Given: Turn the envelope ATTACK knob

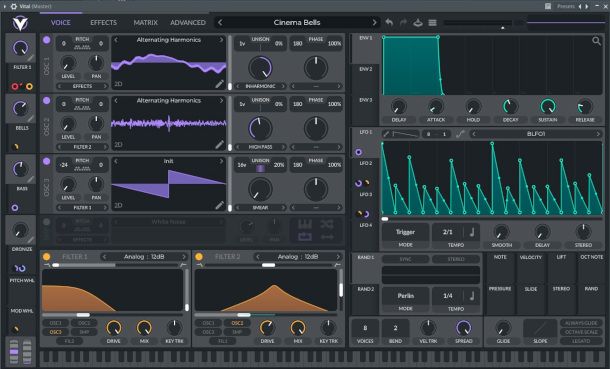Looking at the screenshot, I should pyautogui.click(x=436, y=106).
